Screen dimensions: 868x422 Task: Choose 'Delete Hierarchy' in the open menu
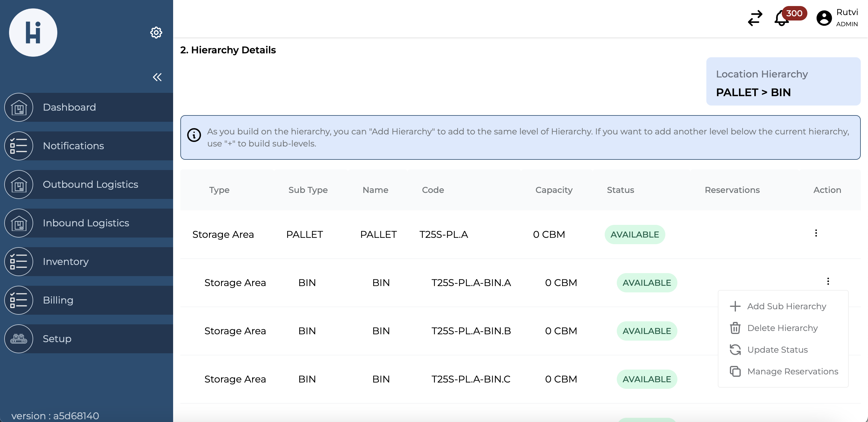click(782, 328)
